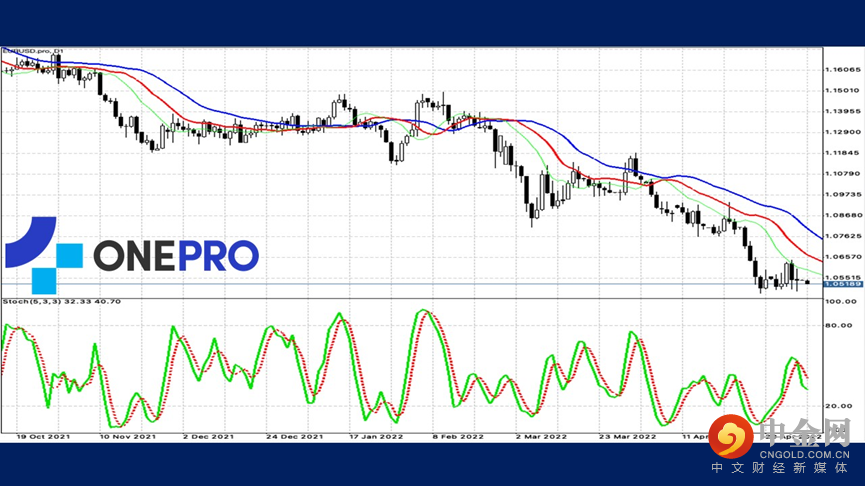Click the 20.00 stochastic level label
Image resolution: width=865 pixels, height=486 pixels.
point(839,406)
